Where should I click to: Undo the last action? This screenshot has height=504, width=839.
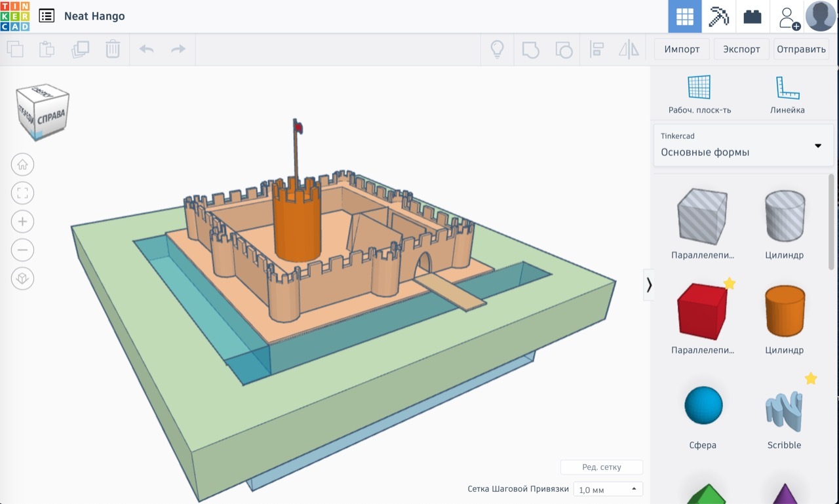point(147,49)
